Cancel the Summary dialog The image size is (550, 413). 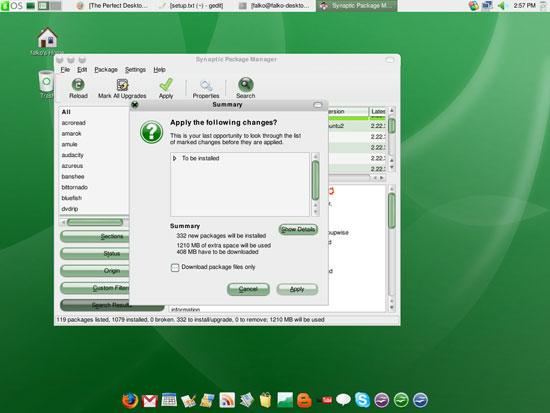tap(248, 289)
